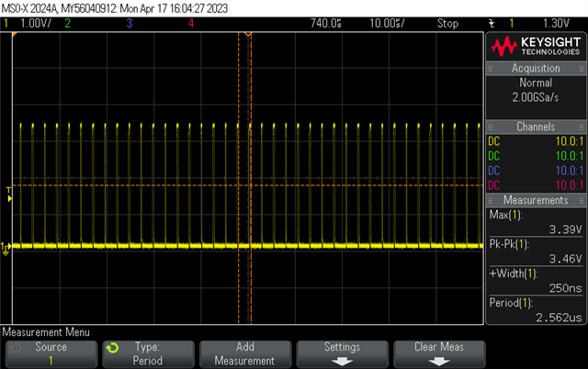
Task: Open the Settings softkey submenu
Action: 342,353
